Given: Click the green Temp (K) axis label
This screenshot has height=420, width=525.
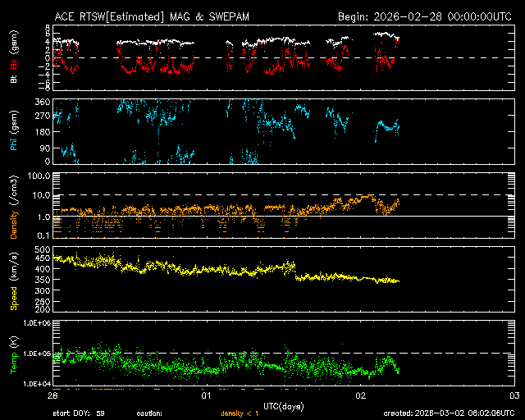Looking at the screenshot, I should 13,353.
